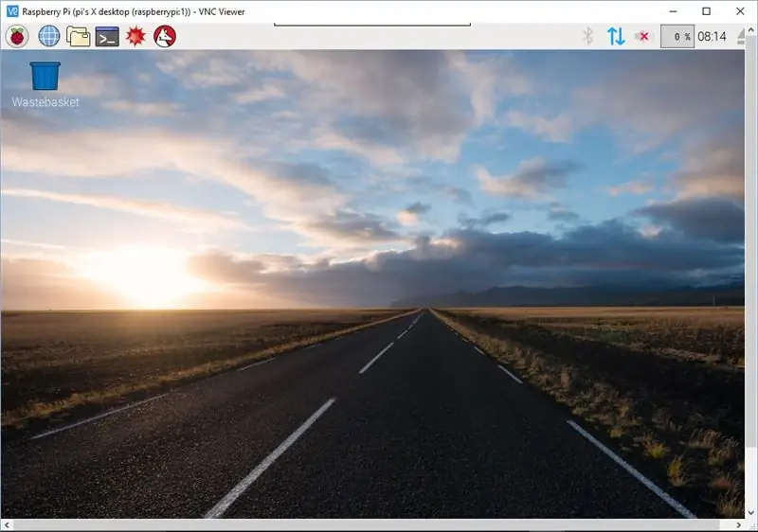Close the VNC Viewer window
The width and height of the screenshot is (758, 532).
740,11
